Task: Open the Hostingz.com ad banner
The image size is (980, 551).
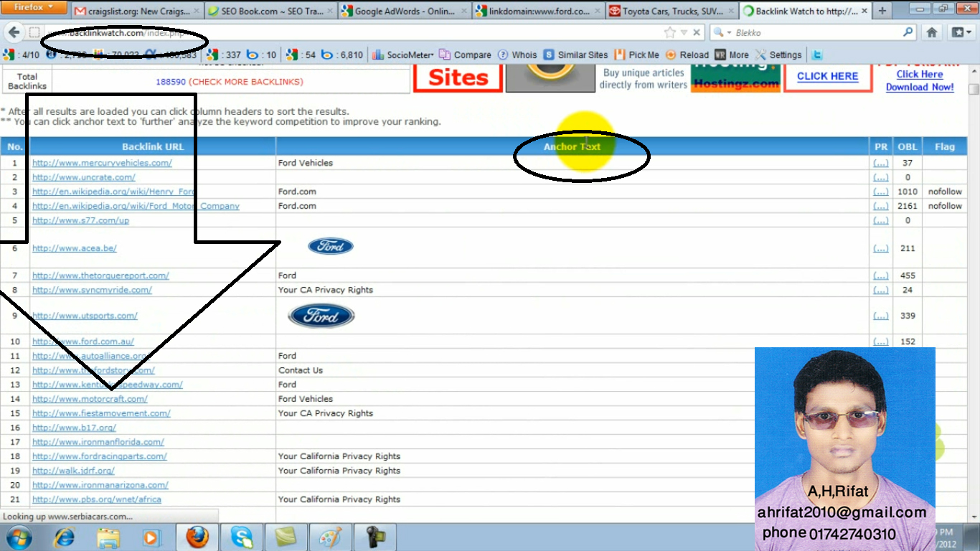Action: [x=736, y=79]
